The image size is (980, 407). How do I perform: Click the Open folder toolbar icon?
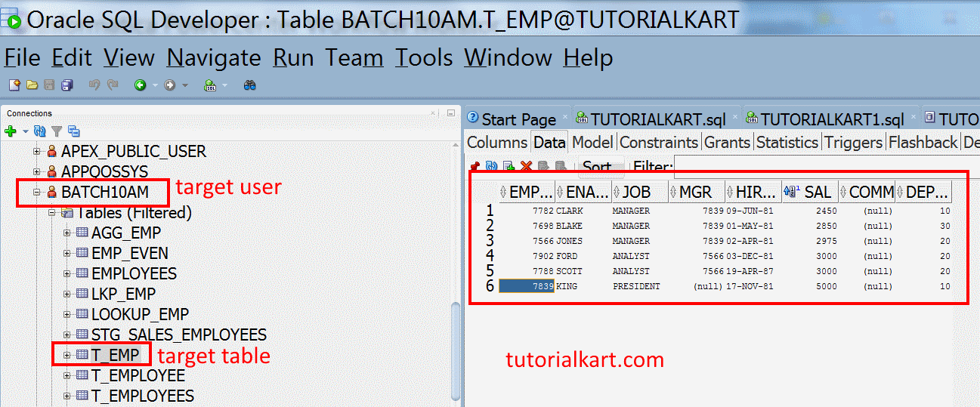(32, 85)
